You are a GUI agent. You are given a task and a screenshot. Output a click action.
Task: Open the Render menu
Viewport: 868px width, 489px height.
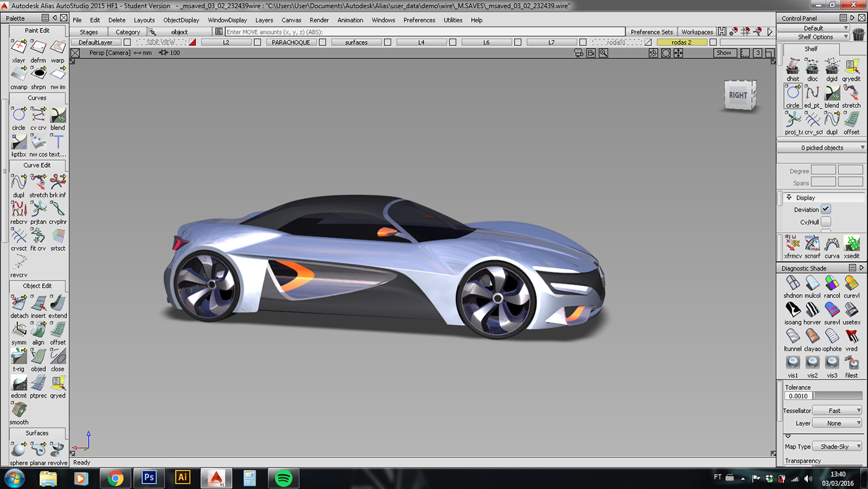pos(319,20)
